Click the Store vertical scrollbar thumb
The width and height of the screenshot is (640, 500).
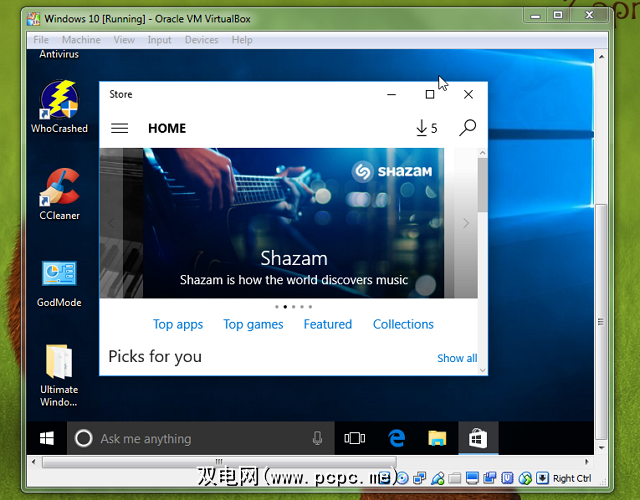click(x=482, y=185)
